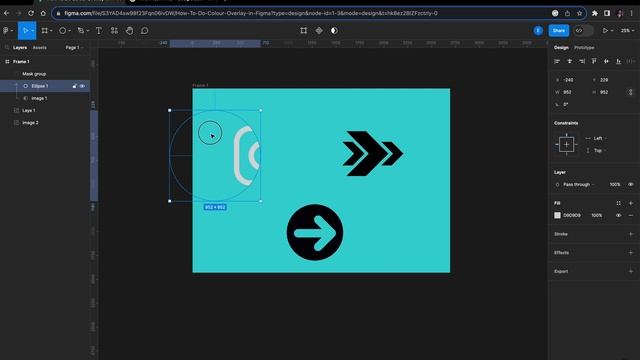Click the Present play icon

tap(605, 31)
